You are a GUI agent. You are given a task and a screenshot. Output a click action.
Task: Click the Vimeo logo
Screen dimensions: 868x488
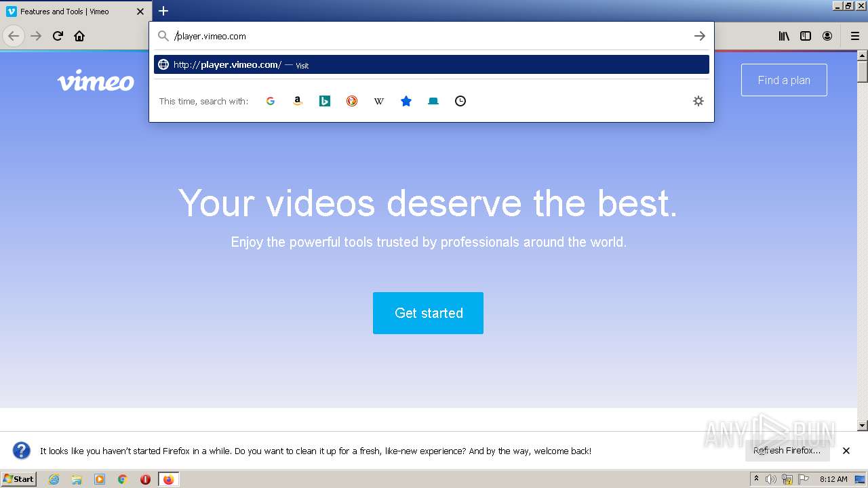96,80
